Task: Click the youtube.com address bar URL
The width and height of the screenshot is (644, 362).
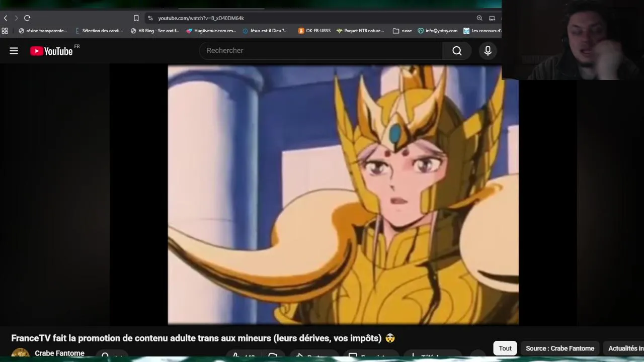Action: [201, 18]
